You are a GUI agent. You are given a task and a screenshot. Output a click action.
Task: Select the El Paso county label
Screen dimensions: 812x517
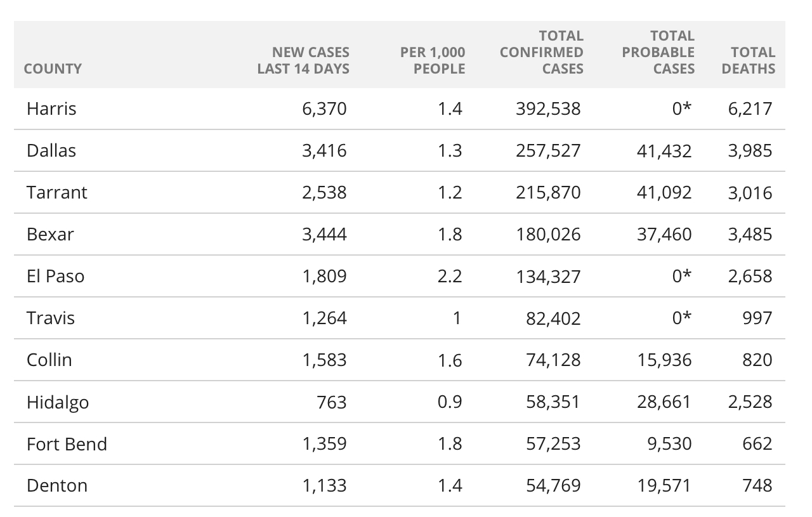[55, 276]
